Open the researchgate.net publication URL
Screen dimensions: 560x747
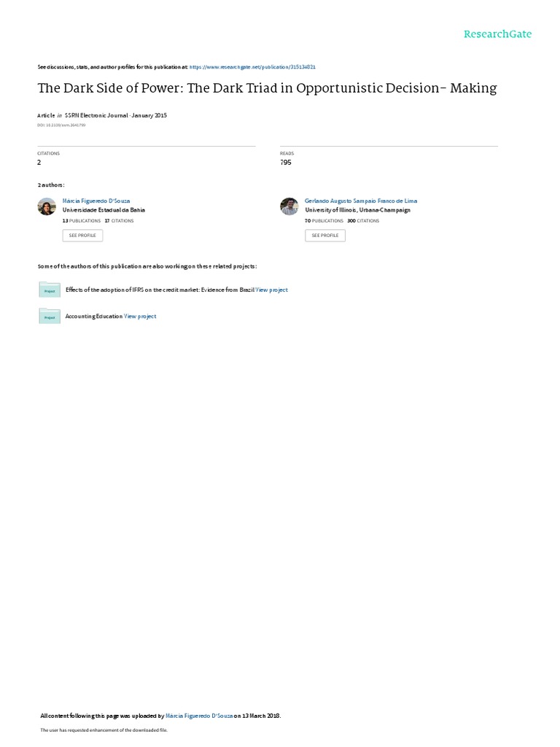[252, 67]
